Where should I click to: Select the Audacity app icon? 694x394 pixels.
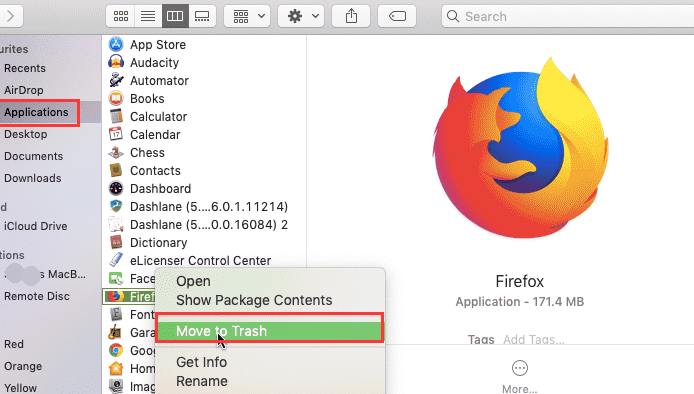[x=116, y=62]
